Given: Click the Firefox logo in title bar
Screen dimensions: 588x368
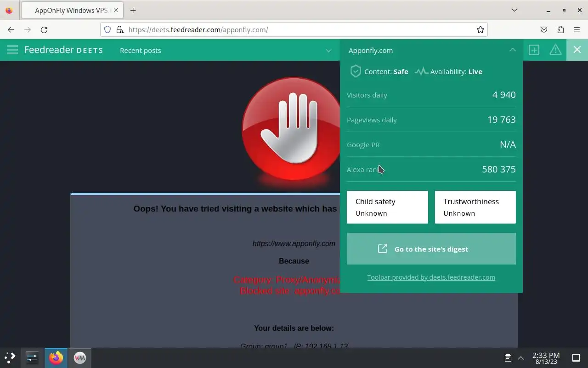Looking at the screenshot, I should [x=9, y=10].
